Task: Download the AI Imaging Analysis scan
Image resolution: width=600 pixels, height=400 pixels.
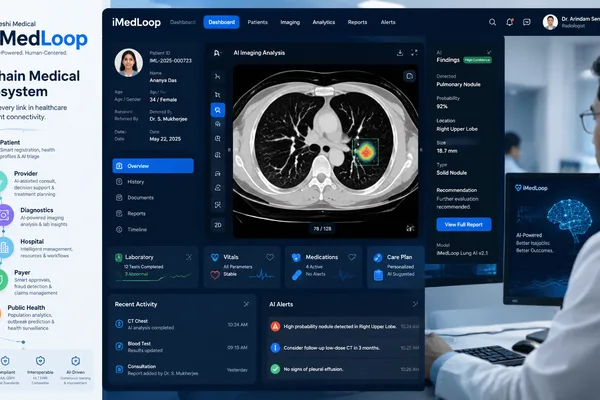Action: (x=400, y=53)
